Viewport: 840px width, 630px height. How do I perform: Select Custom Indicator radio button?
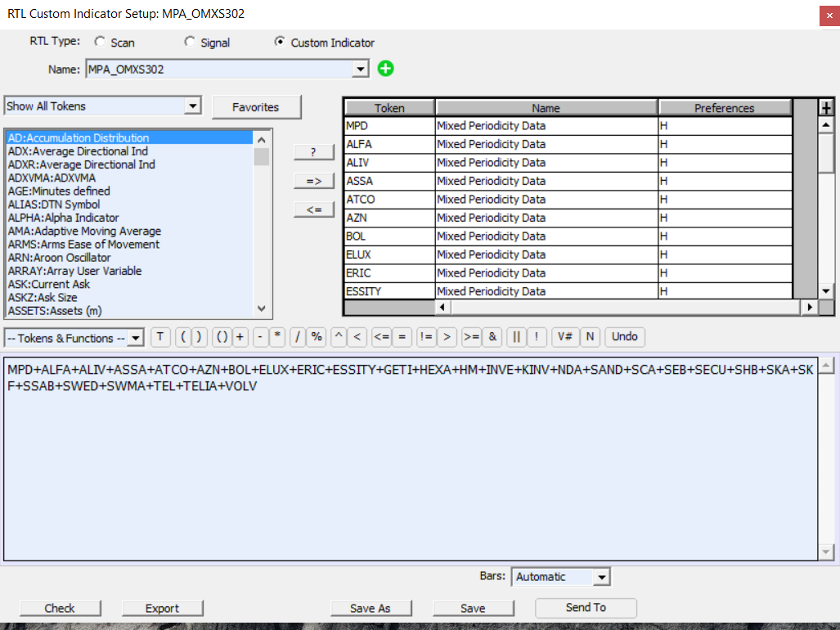(280, 42)
